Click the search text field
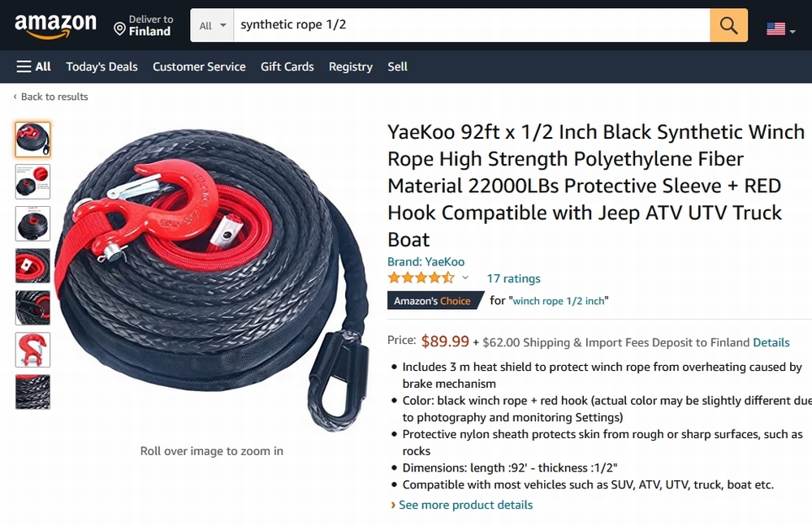Image resolution: width=812 pixels, height=529 pixels. (x=471, y=25)
